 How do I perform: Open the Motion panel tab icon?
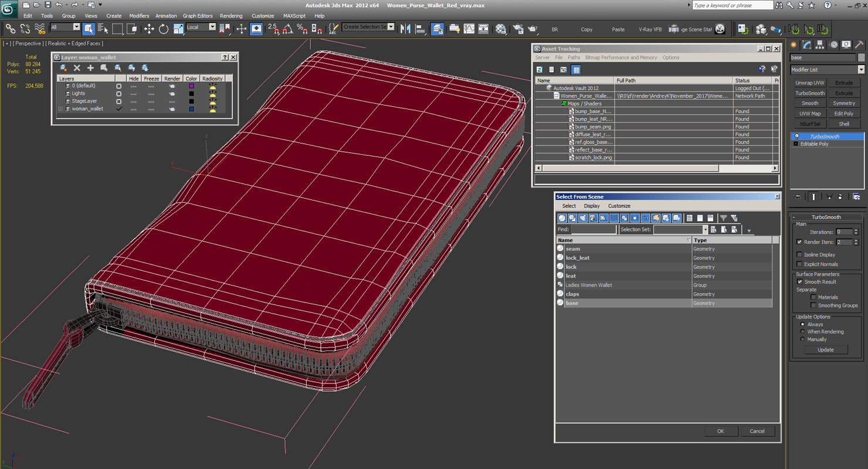click(833, 45)
